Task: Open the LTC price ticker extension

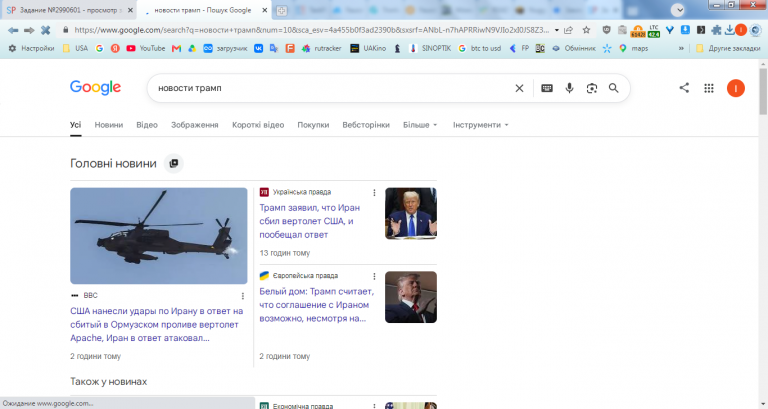Action: click(x=654, y=31)
